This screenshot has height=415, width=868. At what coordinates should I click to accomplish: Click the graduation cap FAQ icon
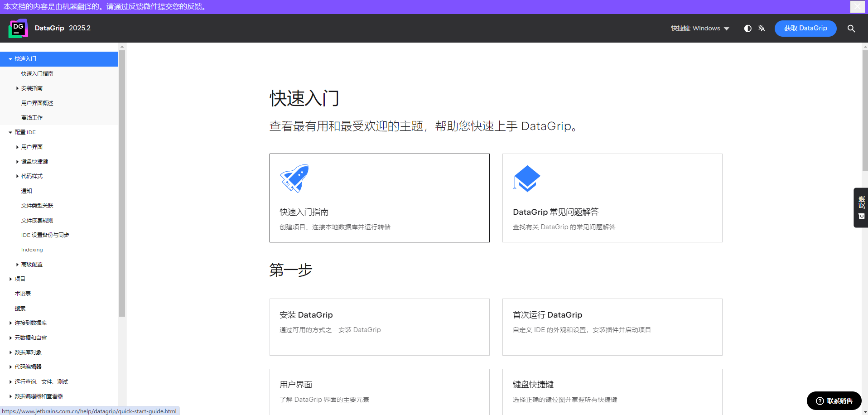pyautogui.click(x=526, y=179)
